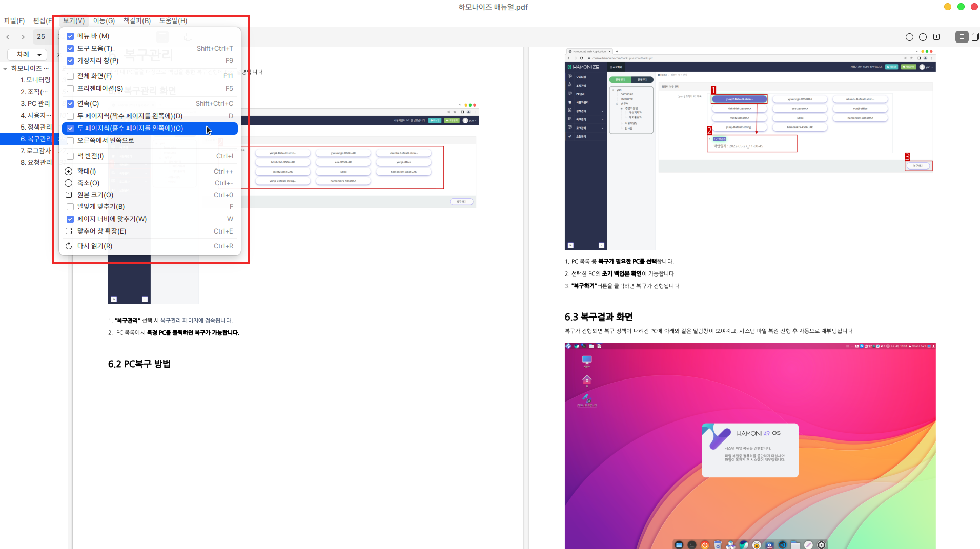Select 확대(I) zoom in menu entry
The height and width of the screenshot is (549, 980).
pyautogui.click(x=150, y=171)
